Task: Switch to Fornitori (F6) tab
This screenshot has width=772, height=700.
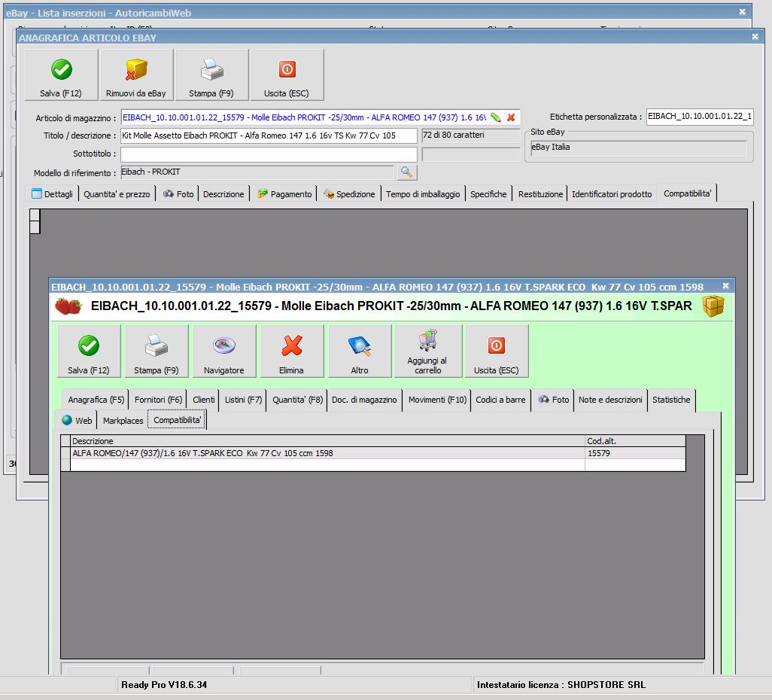Action: point(159,400)
